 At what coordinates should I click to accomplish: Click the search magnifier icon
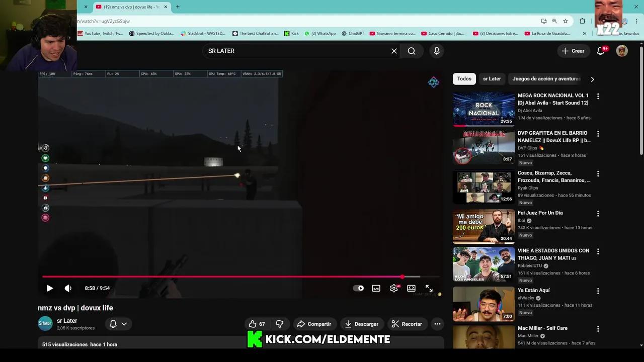412,51
